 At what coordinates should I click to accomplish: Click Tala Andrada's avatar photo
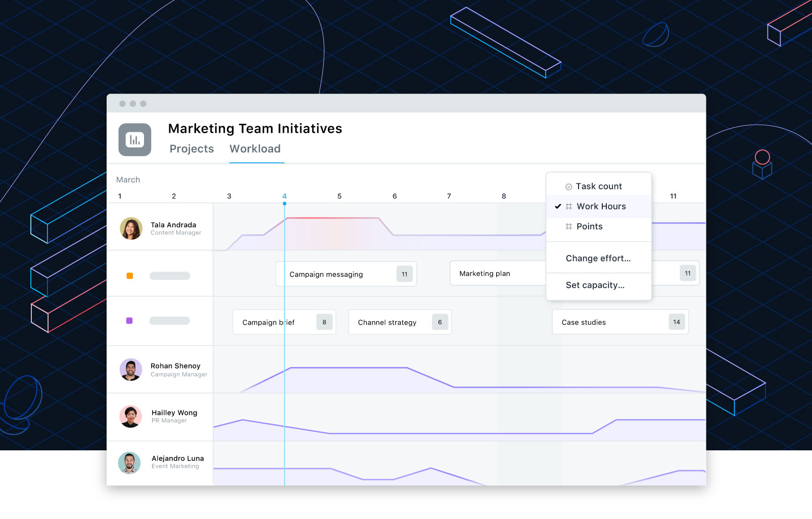click(131, 229)
